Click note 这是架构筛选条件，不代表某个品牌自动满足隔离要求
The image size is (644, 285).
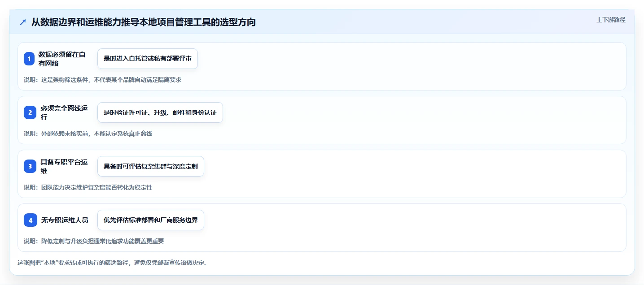(102, 80)
